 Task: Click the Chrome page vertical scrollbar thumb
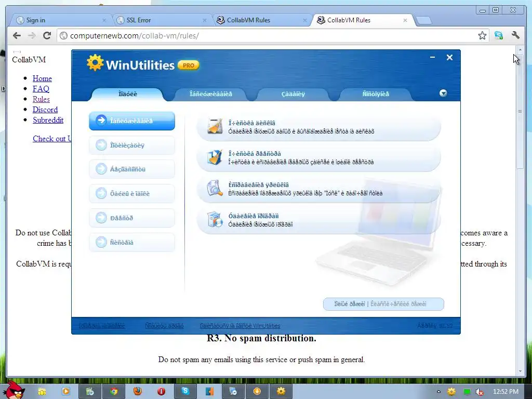[x=520, y=111]
